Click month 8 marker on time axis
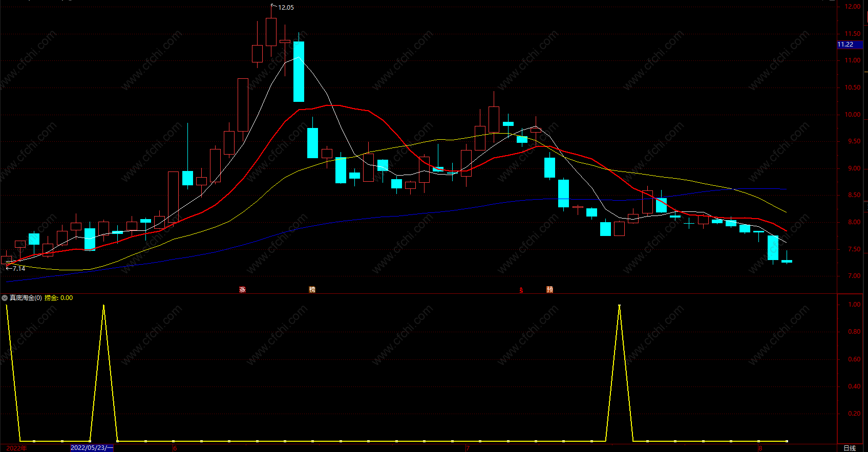868x452 pixels. point(760,448)
